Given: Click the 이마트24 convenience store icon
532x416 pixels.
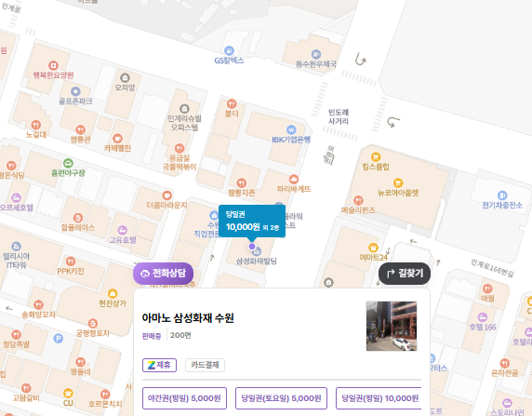Looking at the screenshot, I should (373, 248).
